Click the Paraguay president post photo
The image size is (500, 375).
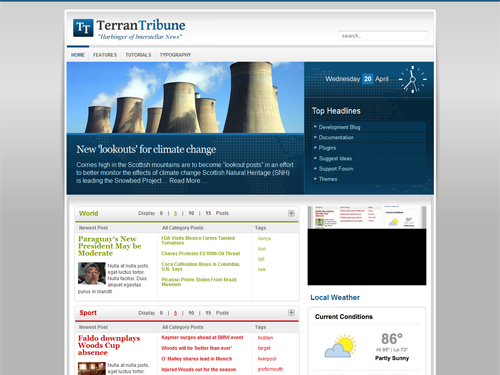click(x=92, y=273)
